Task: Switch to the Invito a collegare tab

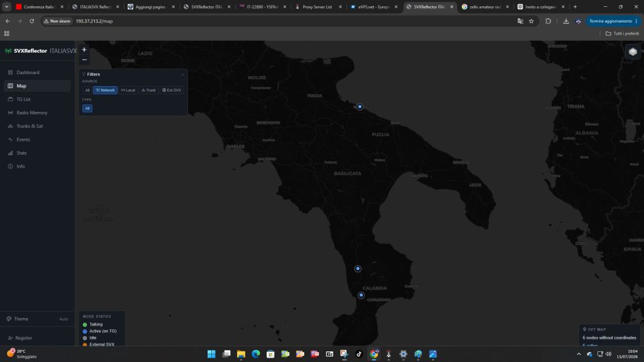Action: (x=540, y=7)
